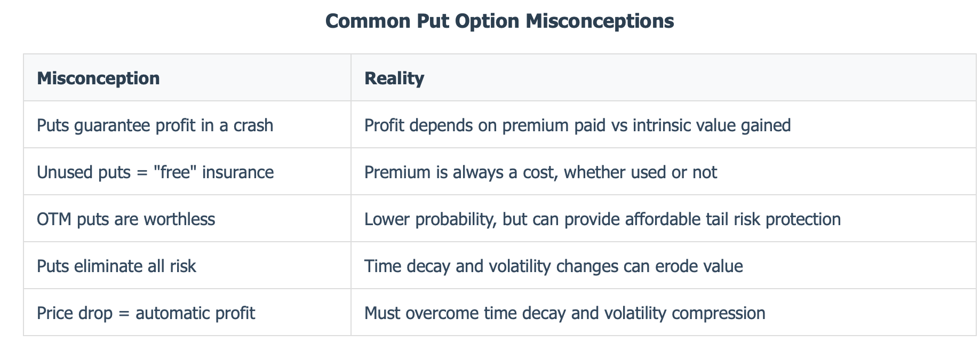980x350 pixels.
Task: Click 'intrinsic value gained' text
Action: point(712,125)
